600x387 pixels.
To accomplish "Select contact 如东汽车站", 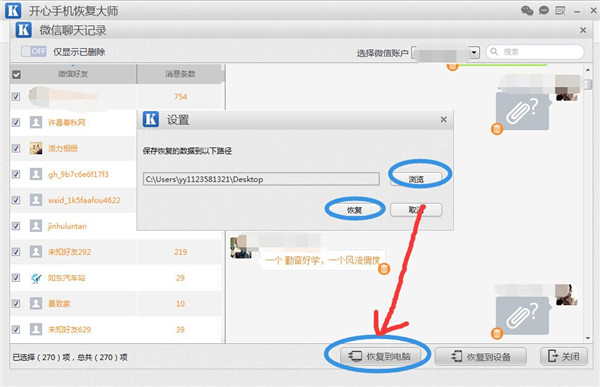I will point(67,278).
